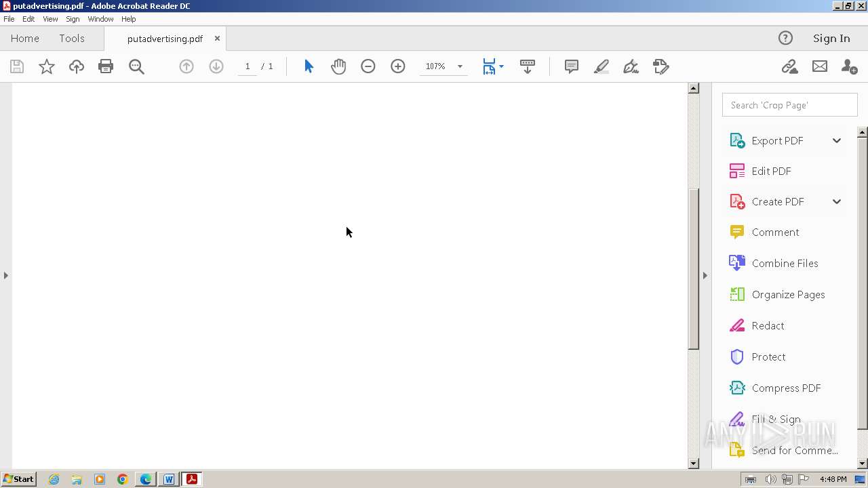Open the fit page options icon
The image size is (868, 488).
(490, 66)
